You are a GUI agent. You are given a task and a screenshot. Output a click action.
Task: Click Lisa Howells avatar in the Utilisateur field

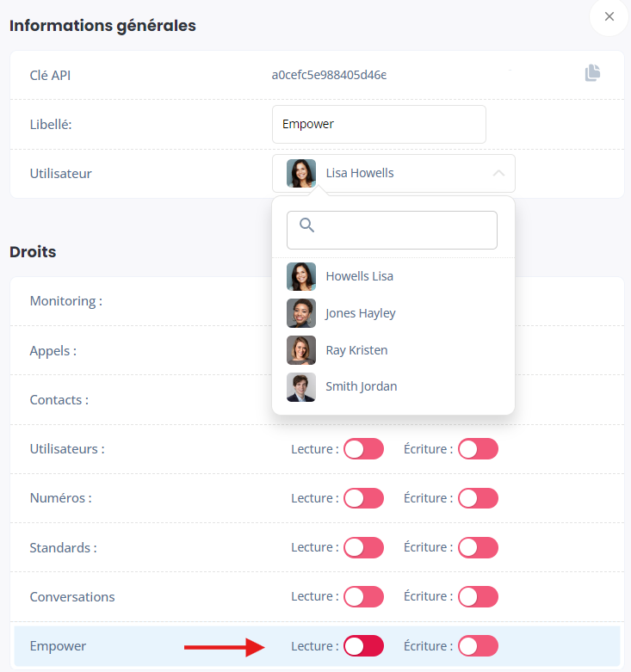point(301,174)
